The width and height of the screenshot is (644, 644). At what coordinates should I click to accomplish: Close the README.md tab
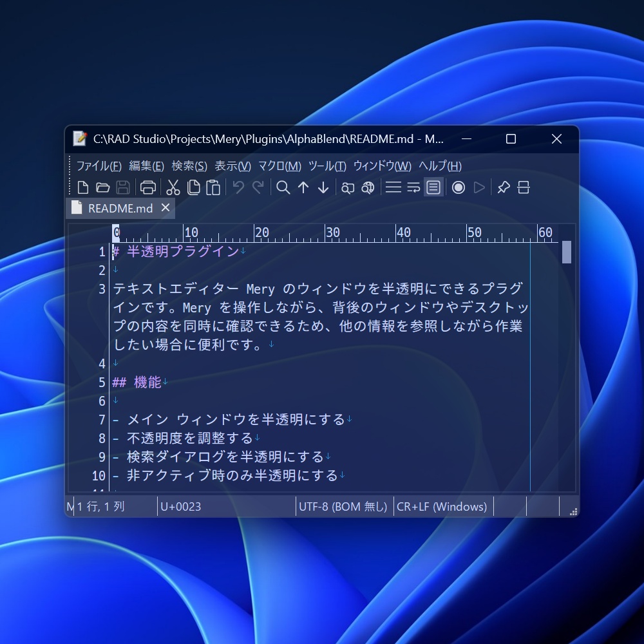[x=166, y=208]
